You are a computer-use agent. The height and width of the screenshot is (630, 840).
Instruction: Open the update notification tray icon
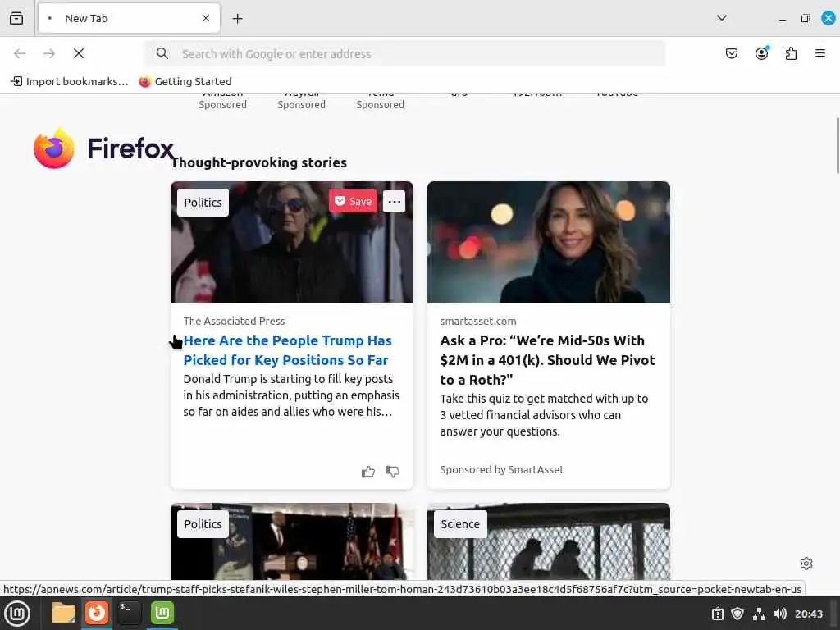[717, 614]
